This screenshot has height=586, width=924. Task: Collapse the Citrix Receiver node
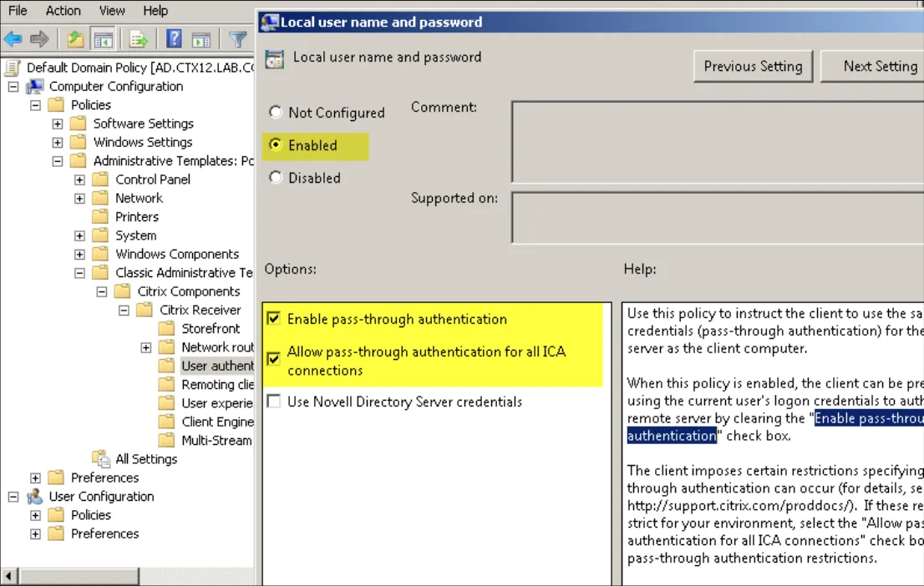(x=124, y=311)
